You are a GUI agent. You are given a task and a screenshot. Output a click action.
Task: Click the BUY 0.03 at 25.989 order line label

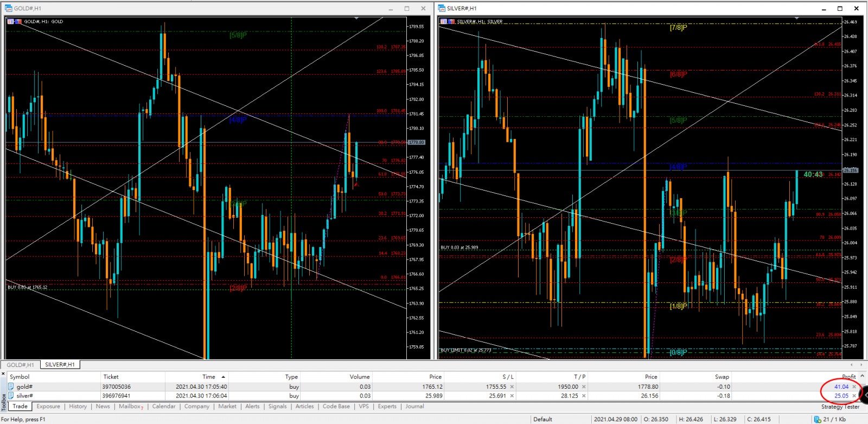(x=459, y=248)
